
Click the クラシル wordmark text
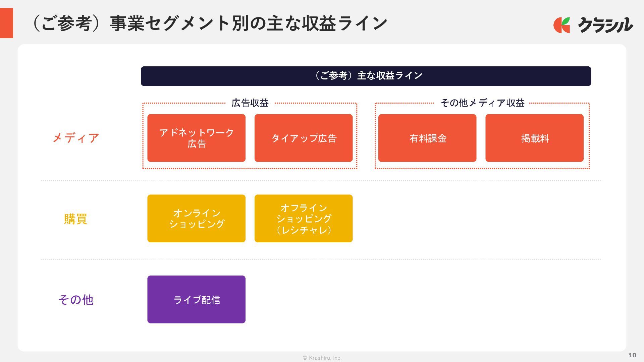(x=605, y=25)
